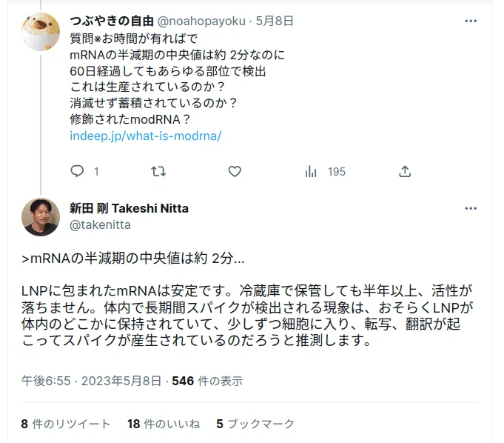Open @noahopayoku handle
This screenshot has width=504, height=443.
201,21
